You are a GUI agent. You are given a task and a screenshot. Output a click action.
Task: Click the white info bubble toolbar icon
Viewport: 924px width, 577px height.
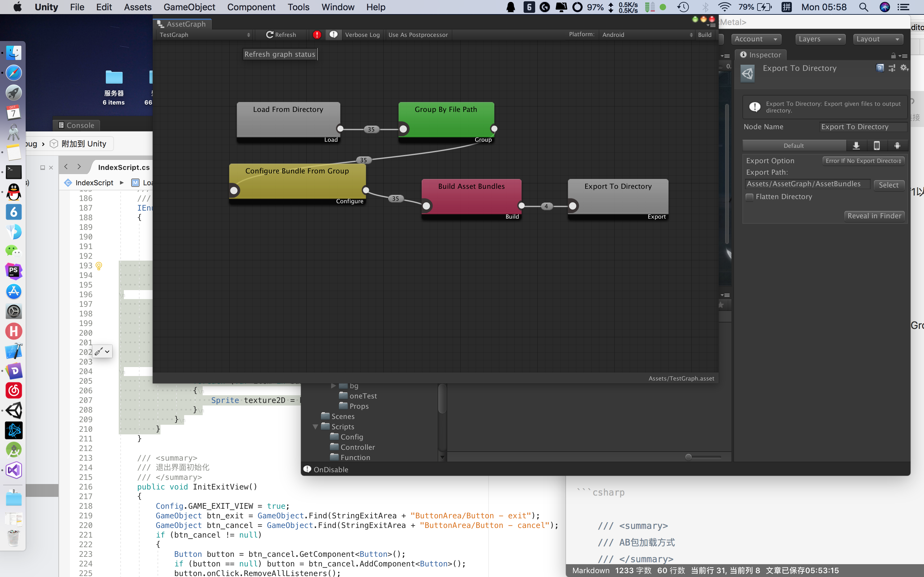(333, 35)
